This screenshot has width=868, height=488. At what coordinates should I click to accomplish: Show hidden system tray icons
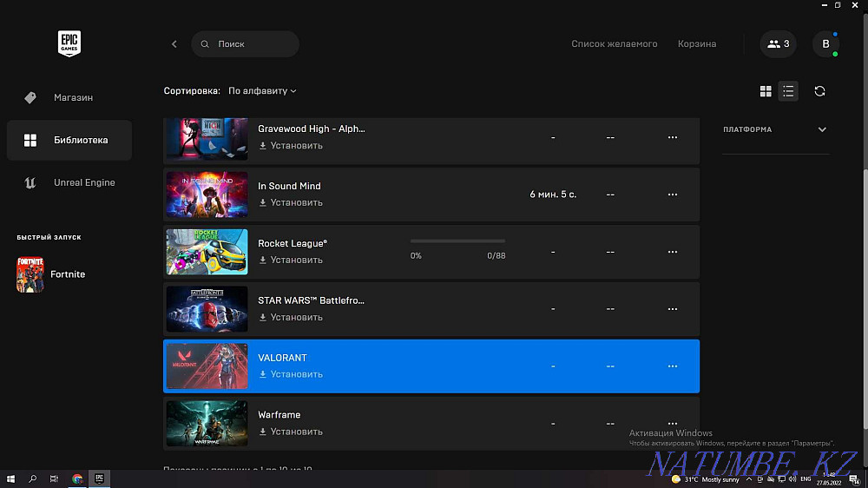(749, 479)
